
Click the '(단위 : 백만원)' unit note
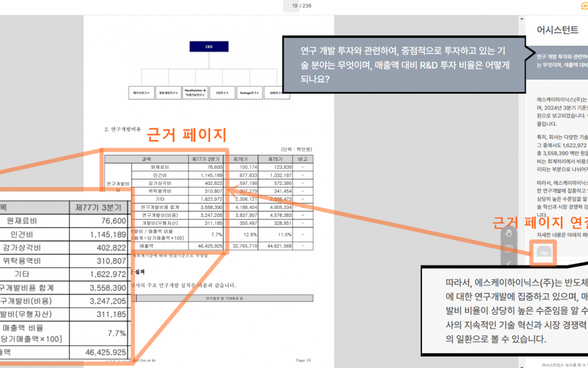coord(296,149)
